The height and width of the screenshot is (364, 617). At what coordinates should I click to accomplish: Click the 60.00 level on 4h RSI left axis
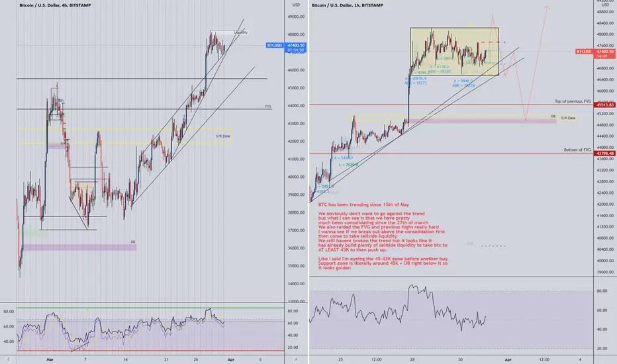click(x=8, y=327)
